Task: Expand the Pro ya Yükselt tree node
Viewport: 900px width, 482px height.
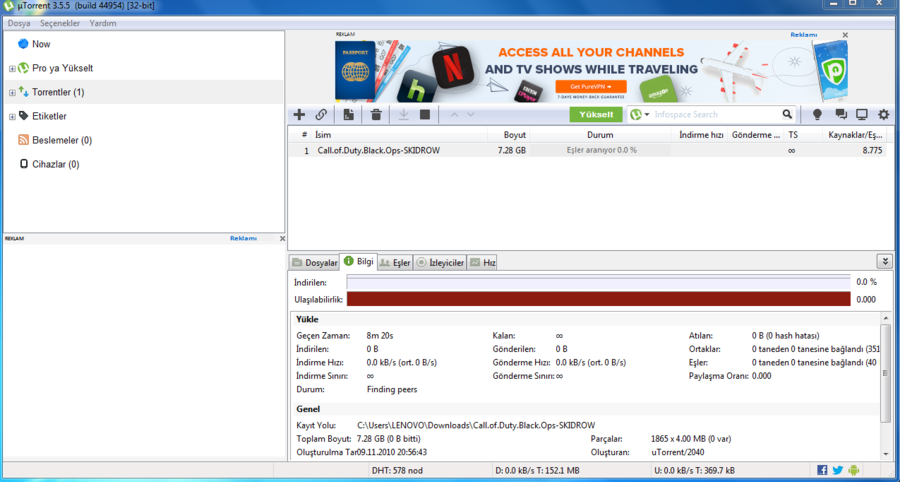Action: tap(12, 69)
